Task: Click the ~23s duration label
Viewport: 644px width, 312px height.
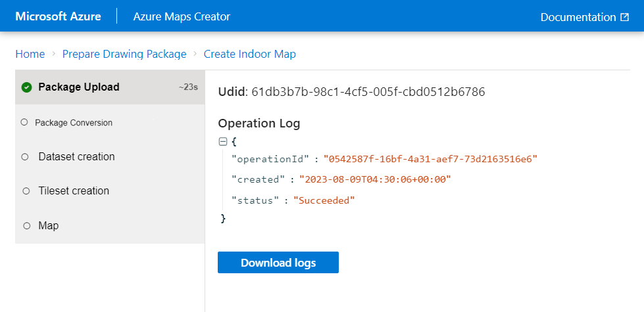Action: tap(189, 87)
